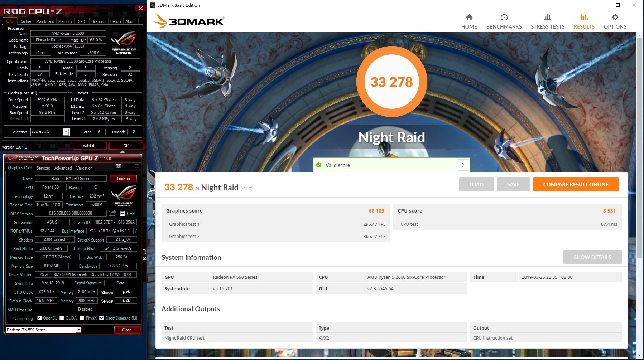Click the Graphics score value 68 185

click(x=376, y=211)
